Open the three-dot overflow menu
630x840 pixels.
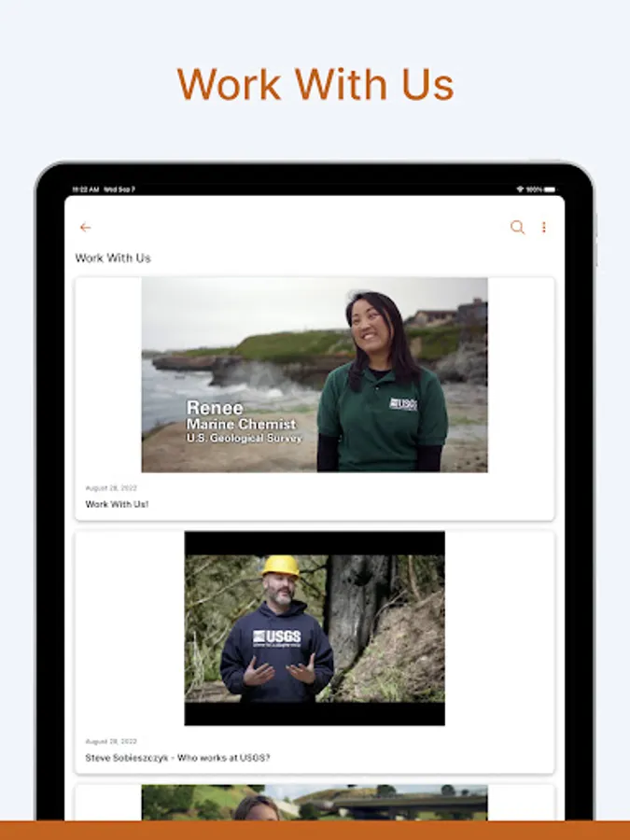[x=544, y=228]
